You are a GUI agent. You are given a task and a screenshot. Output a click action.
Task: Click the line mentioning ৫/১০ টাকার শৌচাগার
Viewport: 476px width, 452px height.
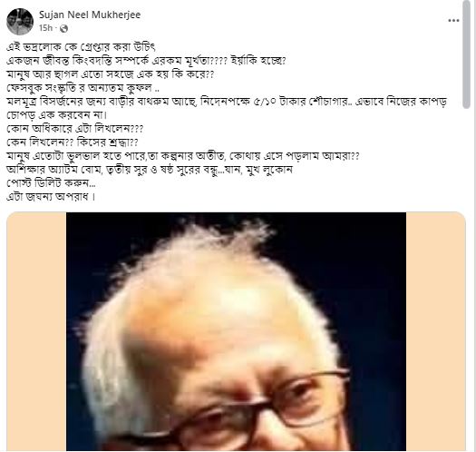click(x=227, y=102)
